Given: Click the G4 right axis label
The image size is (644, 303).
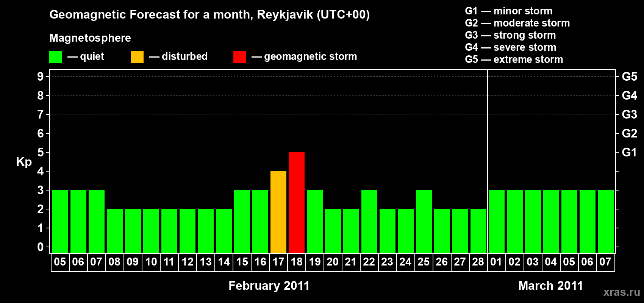Looking at the screenshot, I should 630,95.
